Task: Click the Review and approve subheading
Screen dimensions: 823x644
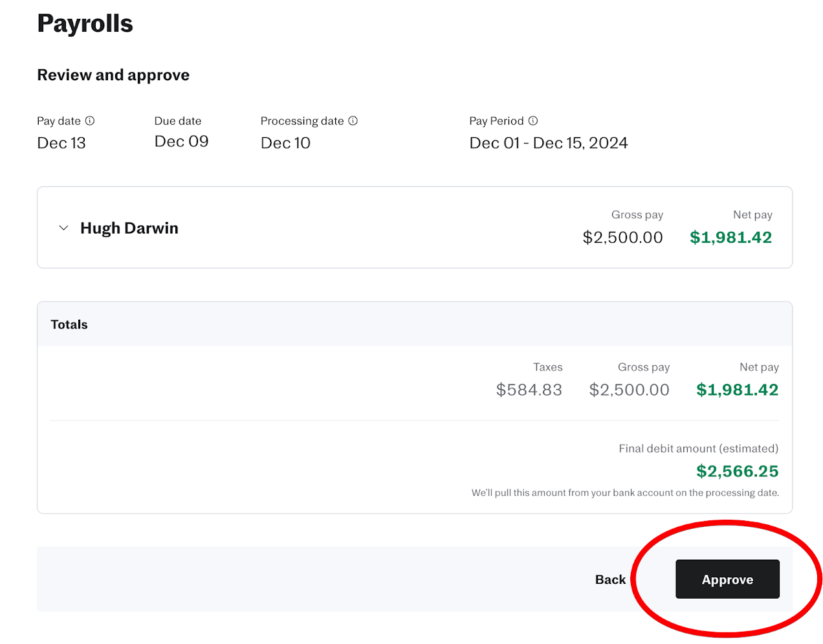Action: pyautogui.click(x=113, y=75)
